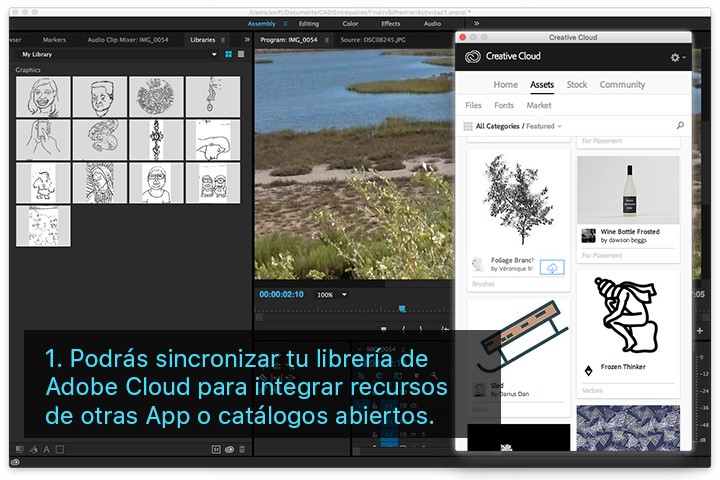This screenshot has height=480, width=720.
Task: Switch to the Color workspace
Action: [350, 23]
